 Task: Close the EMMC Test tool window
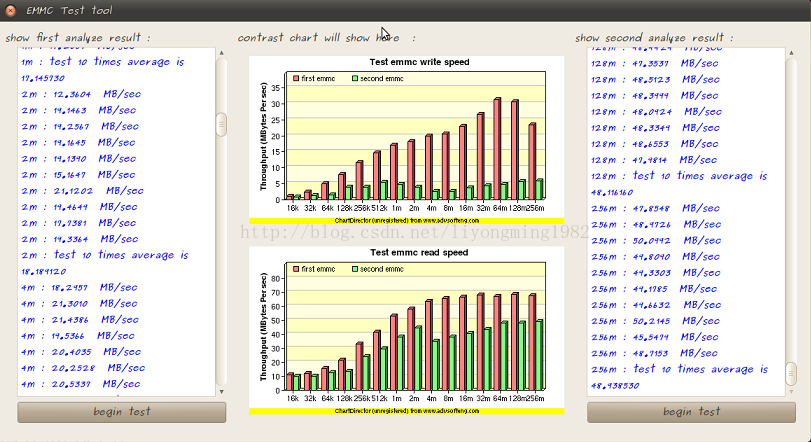click(x=10, y=10)
